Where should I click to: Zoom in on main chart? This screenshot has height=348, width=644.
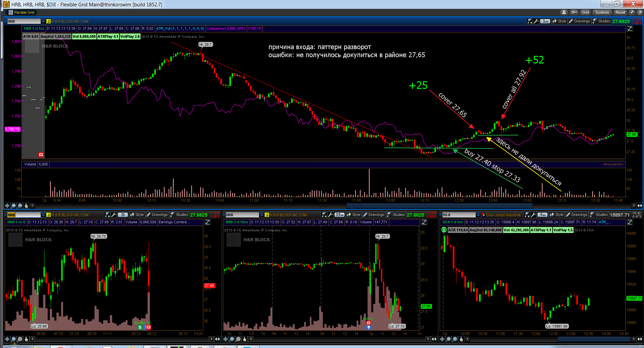click(x=14, y=206)
